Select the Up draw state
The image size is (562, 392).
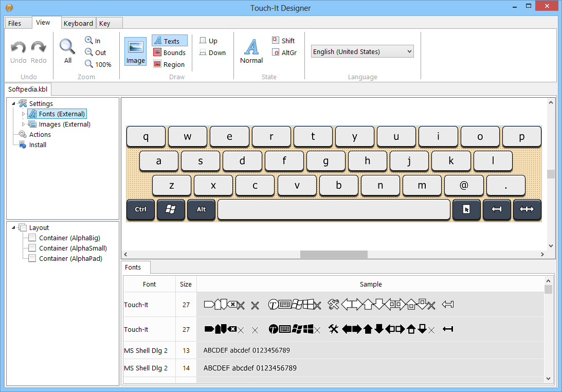click(x=208, y=41)
